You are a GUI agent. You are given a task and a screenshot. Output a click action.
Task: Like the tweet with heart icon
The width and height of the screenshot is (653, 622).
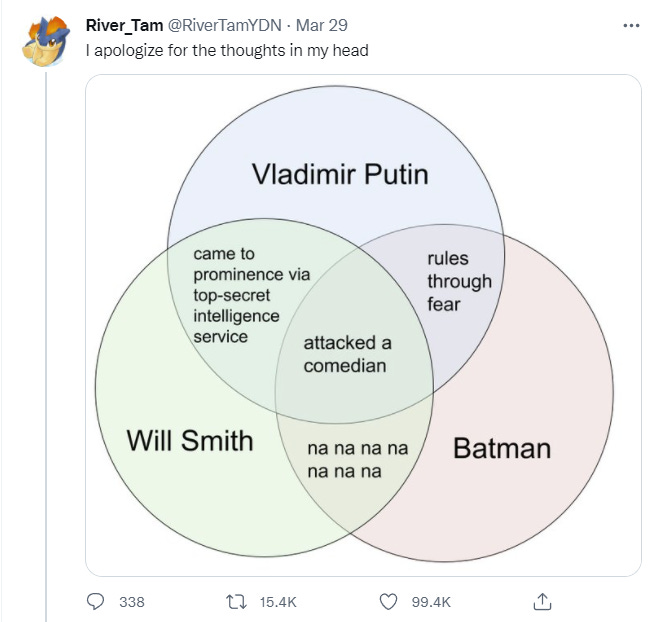tap(390, 601)
